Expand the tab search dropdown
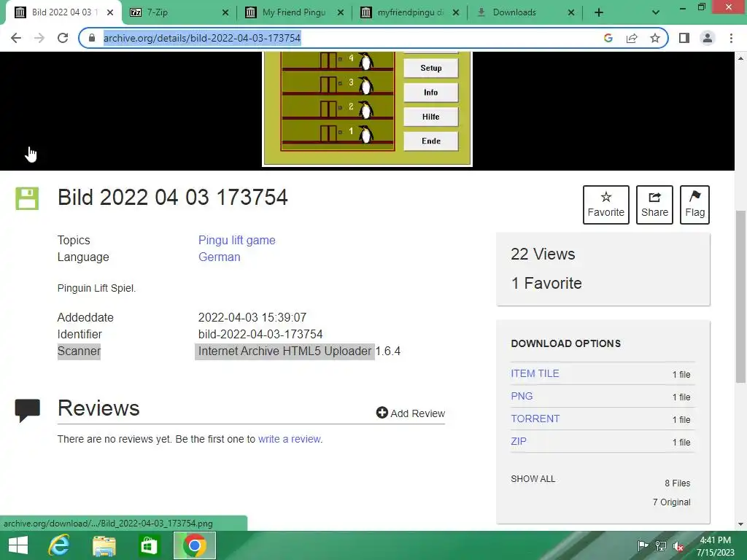 tap(656, 12)
